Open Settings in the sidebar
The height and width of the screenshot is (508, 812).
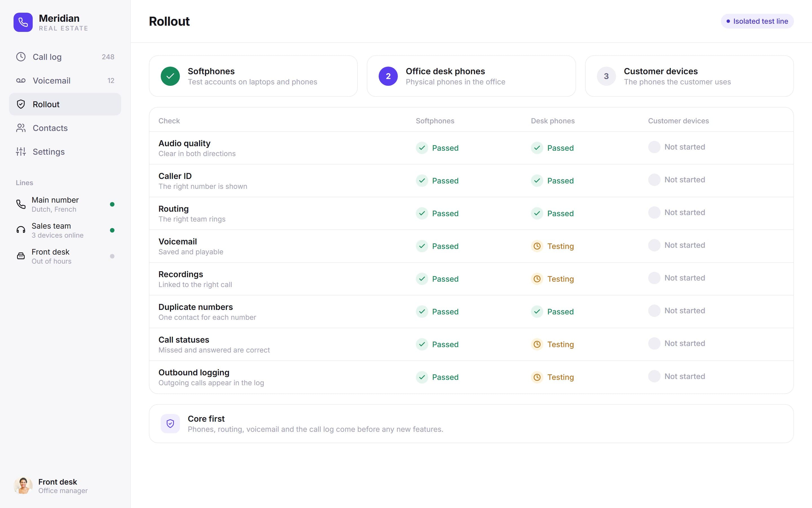point(65,152)
